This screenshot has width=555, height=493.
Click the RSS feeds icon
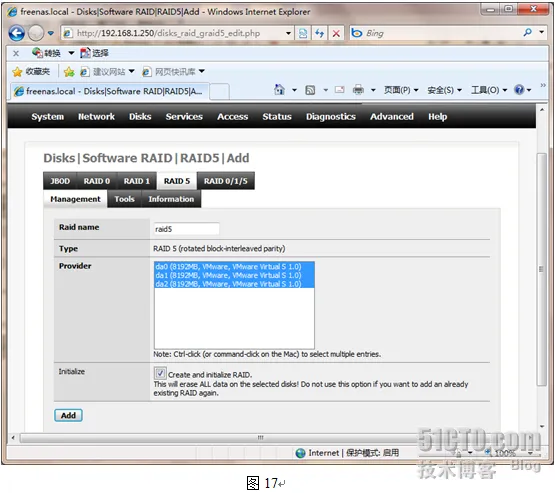tap(310, 90)
